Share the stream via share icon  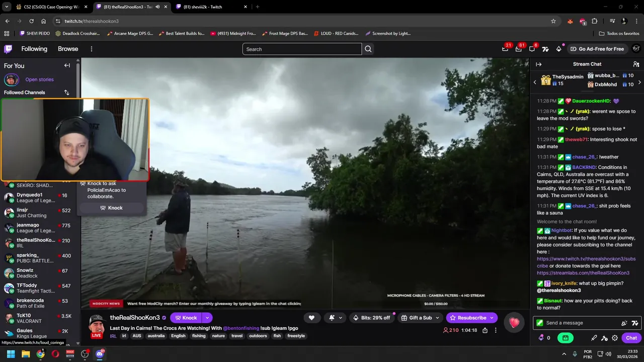point(485,330)
